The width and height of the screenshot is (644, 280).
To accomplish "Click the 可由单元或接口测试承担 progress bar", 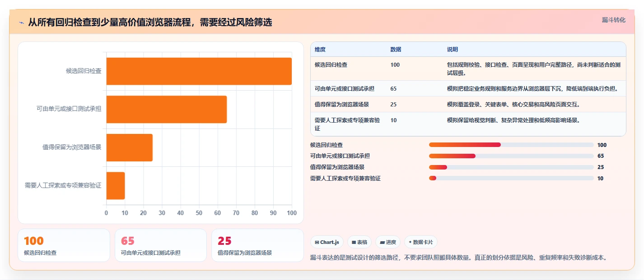I will [x=511, y=156].
